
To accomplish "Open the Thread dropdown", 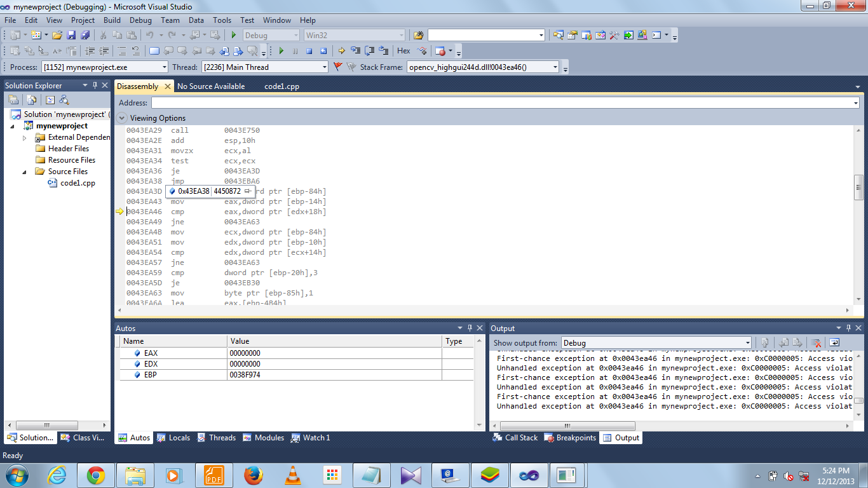I will (324, 67).
